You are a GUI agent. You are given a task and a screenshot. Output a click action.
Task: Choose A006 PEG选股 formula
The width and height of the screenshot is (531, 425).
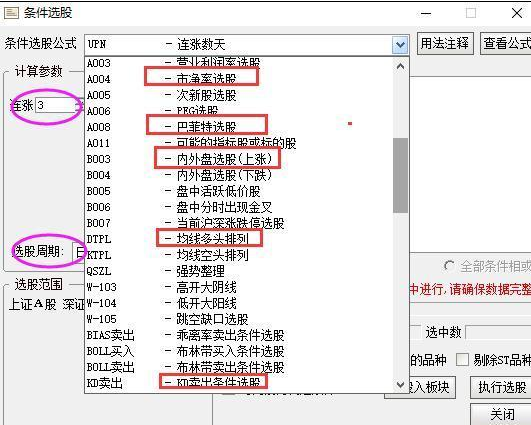tap(239, 111)
